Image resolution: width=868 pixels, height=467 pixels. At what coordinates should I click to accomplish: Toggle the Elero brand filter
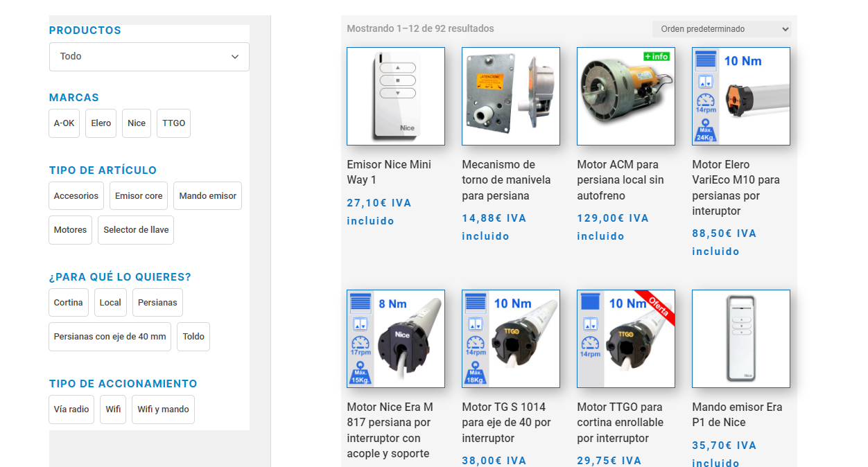pos(101,123)
